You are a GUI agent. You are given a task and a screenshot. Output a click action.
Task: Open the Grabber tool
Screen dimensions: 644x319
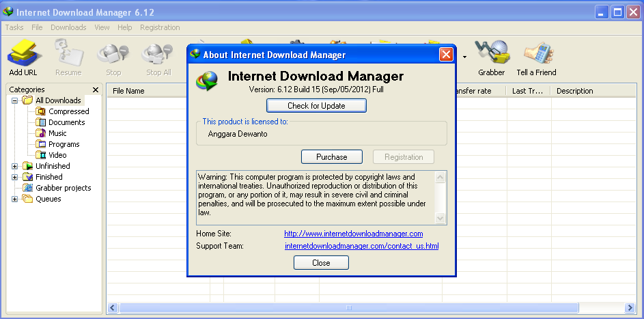(x=491, y=57)
